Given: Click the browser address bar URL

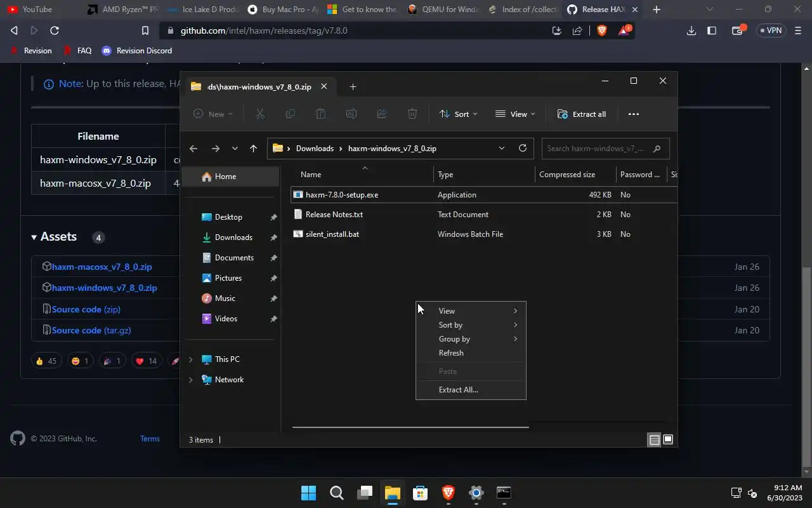Looking at the screenshot, I should (264, 30).
